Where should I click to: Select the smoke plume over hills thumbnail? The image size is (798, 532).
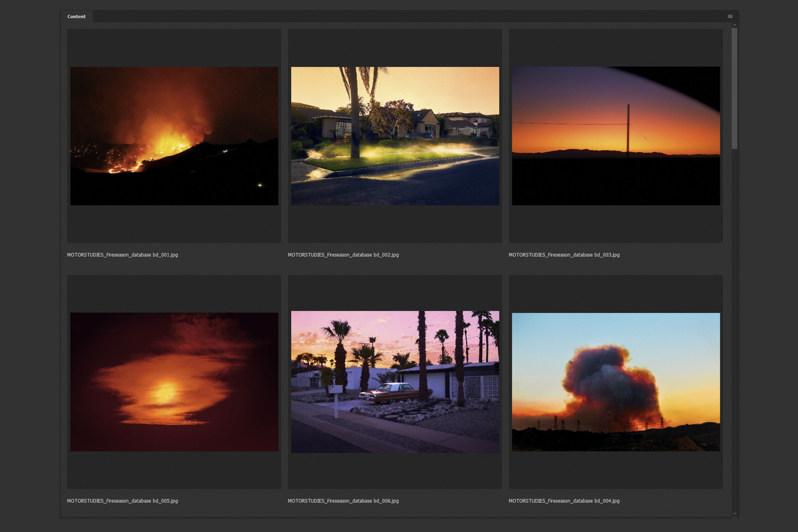tap(616, 382)
